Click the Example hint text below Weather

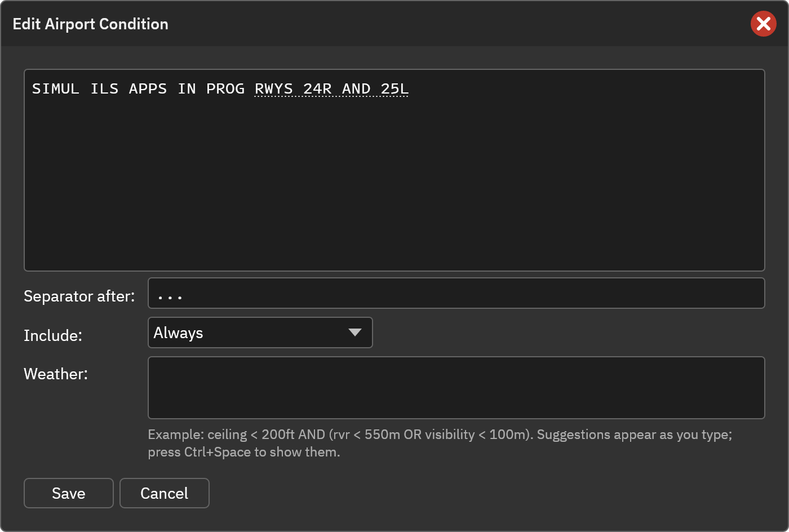point(440,443)
